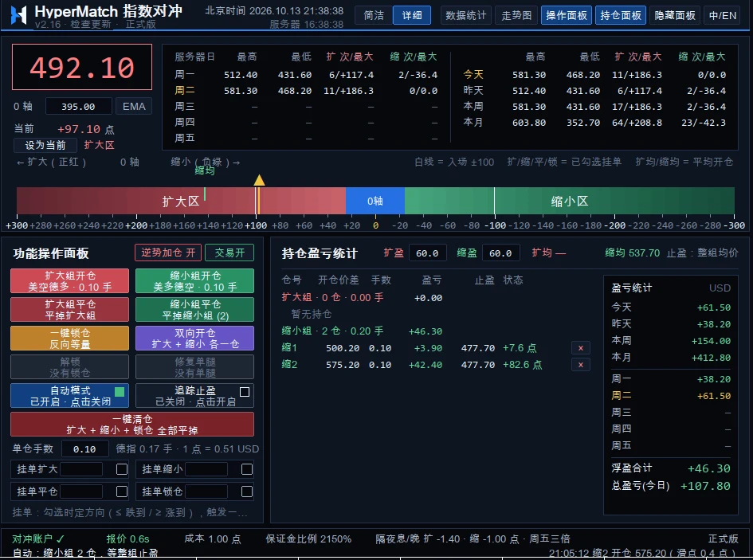Click the large price readout 492.10
This screenshot has width=753, height=560.
click(x=82, y=67)
